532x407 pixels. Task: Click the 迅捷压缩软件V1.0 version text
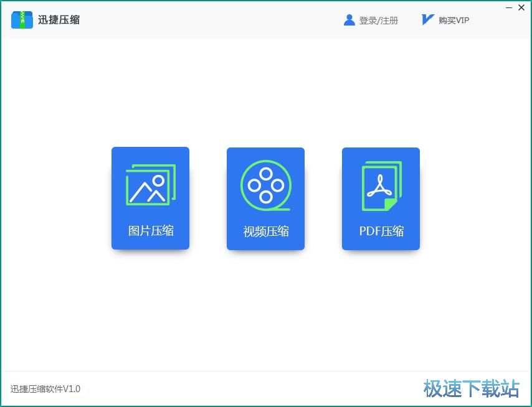[x=45, y=389]
